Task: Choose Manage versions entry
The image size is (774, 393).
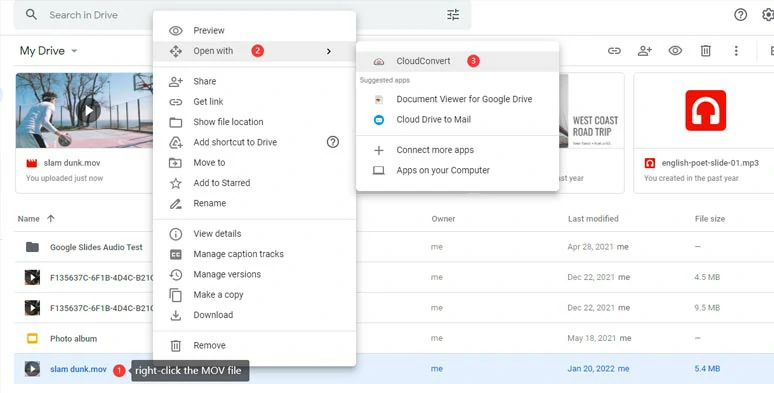Action: point(254,274)
